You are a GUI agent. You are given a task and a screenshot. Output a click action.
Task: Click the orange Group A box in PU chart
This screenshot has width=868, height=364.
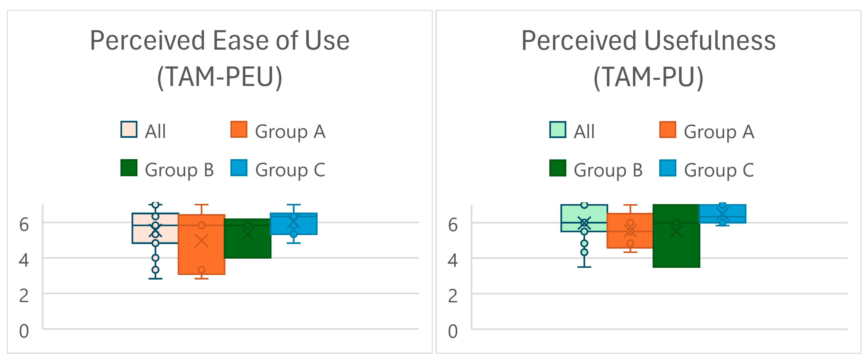point(620,240)
